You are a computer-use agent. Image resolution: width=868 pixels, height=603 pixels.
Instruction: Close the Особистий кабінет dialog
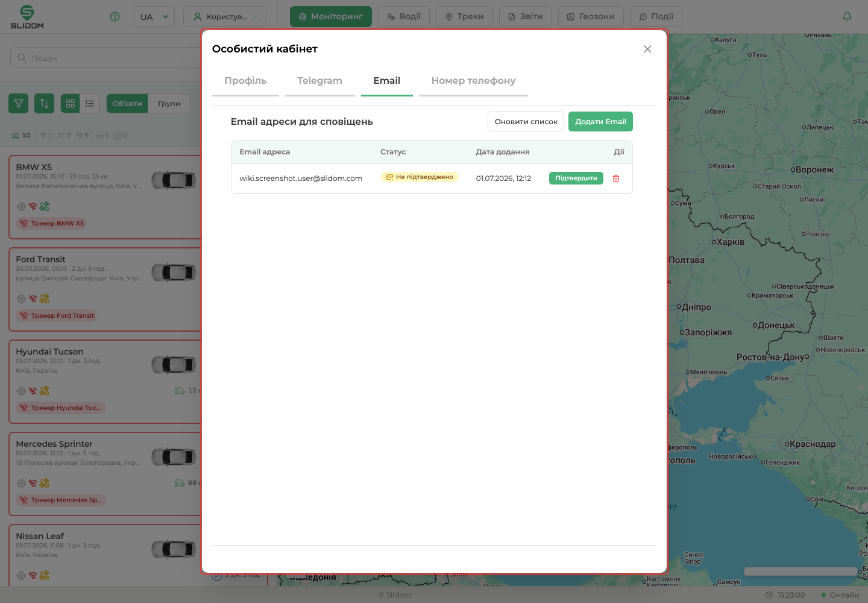[647, 49]
